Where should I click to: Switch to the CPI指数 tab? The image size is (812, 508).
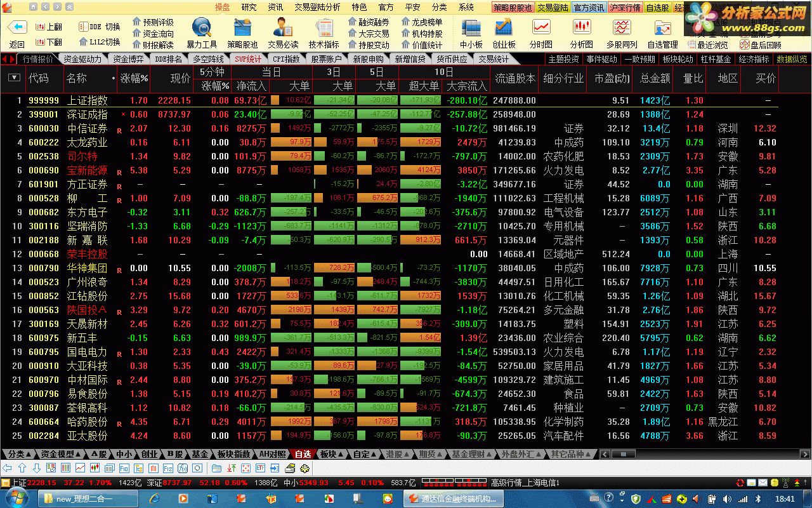(x=286, y=59)
